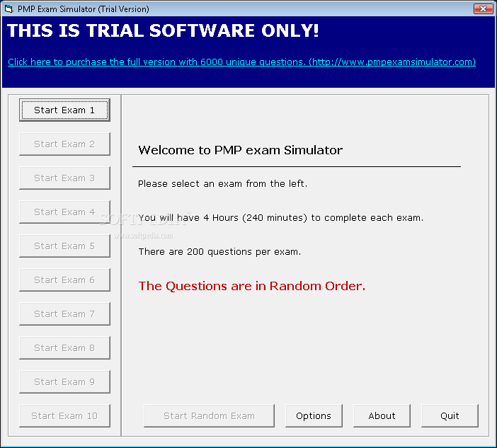Begin Start Exam 5
The height and width of the screenshot is (448, 497).
click(x=64, y=246)
